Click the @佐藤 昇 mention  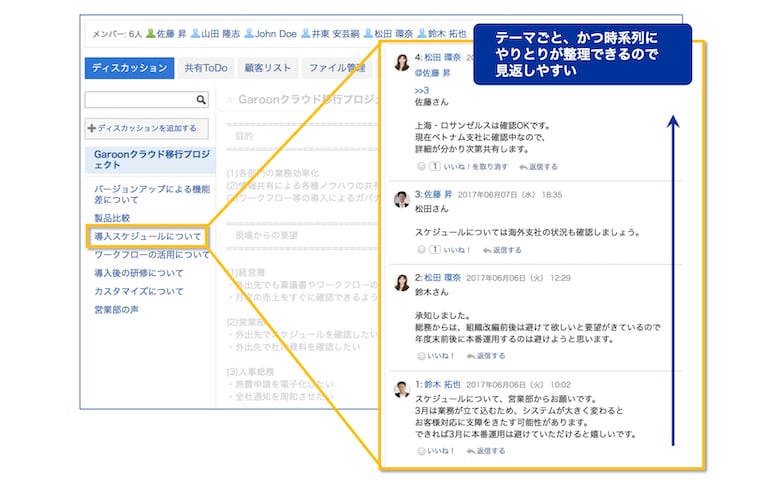tap(432, 73)
